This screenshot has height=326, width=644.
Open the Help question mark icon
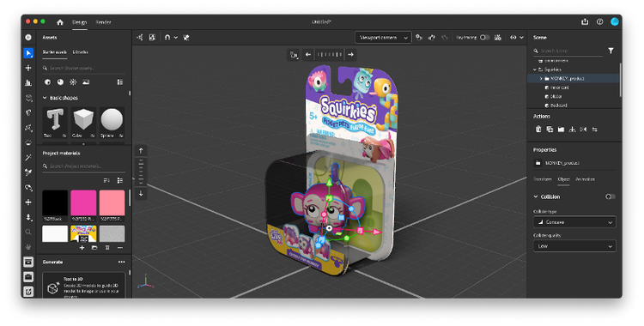pyautogui.click(x=599, y=21)
